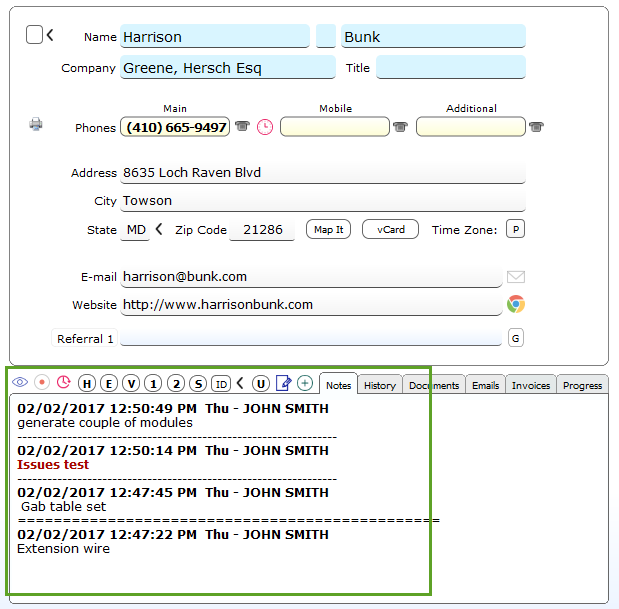Open the State chevron next to MD
Screen dimensions: 619x609
(158, 230)
